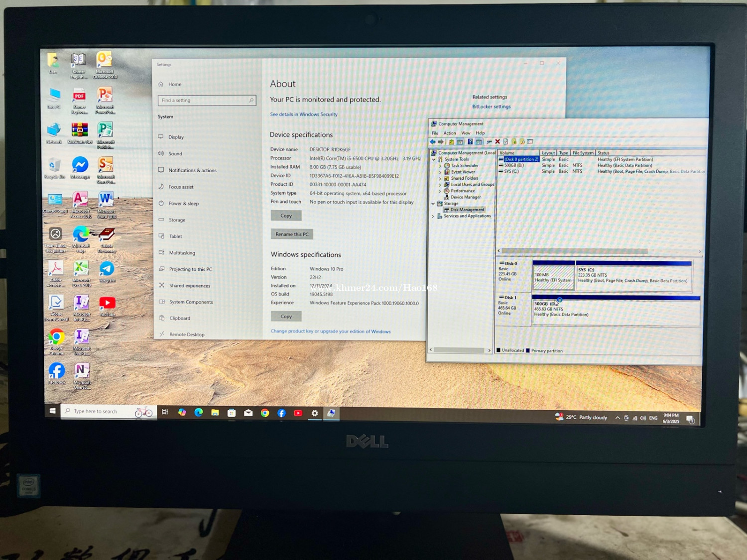Open Microsoft Publisher desktop shortcut
This screenshot has height=560, width=747.
[105, 135]
